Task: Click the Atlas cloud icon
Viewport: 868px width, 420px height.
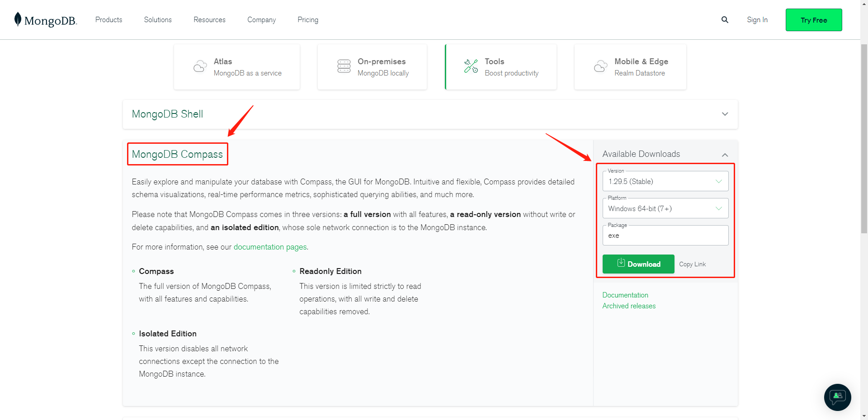Action: 200,66
